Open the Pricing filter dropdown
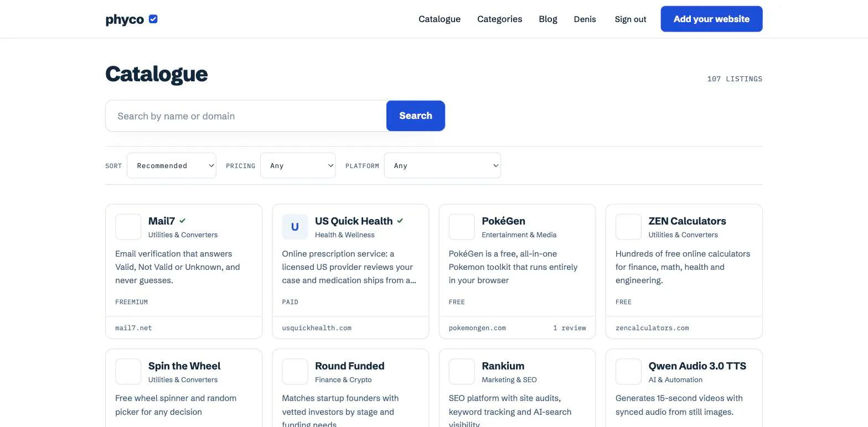 (298, 165)
